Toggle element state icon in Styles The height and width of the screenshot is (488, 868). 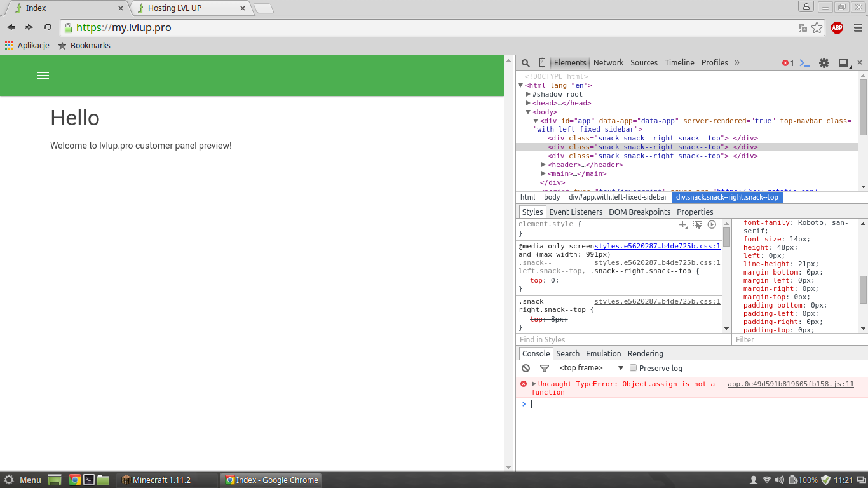(x=697, y=224)
